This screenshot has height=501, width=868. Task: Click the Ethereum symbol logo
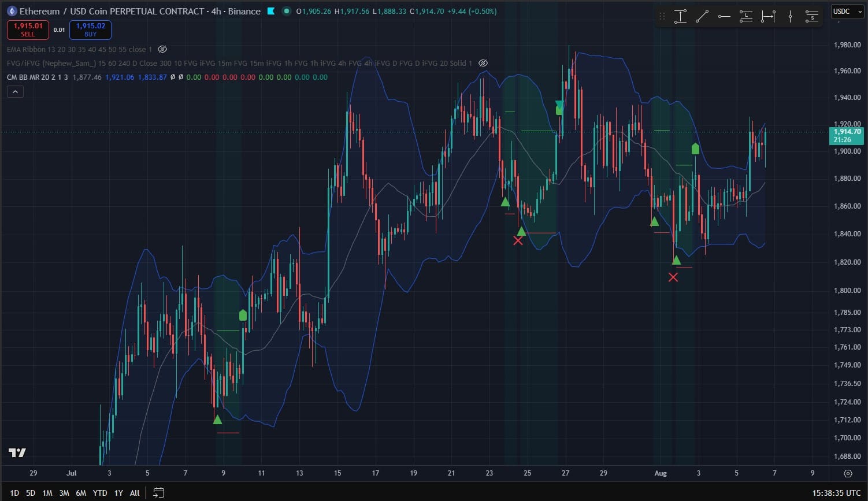pyautogui.click(x=12, y=11)
